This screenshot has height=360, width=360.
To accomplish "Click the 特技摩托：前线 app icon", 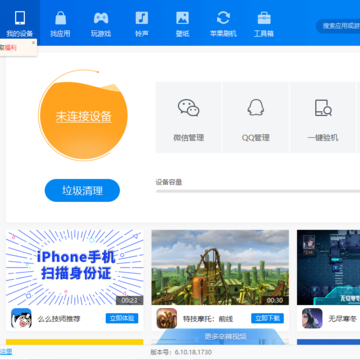I will (x=167, y=318).
